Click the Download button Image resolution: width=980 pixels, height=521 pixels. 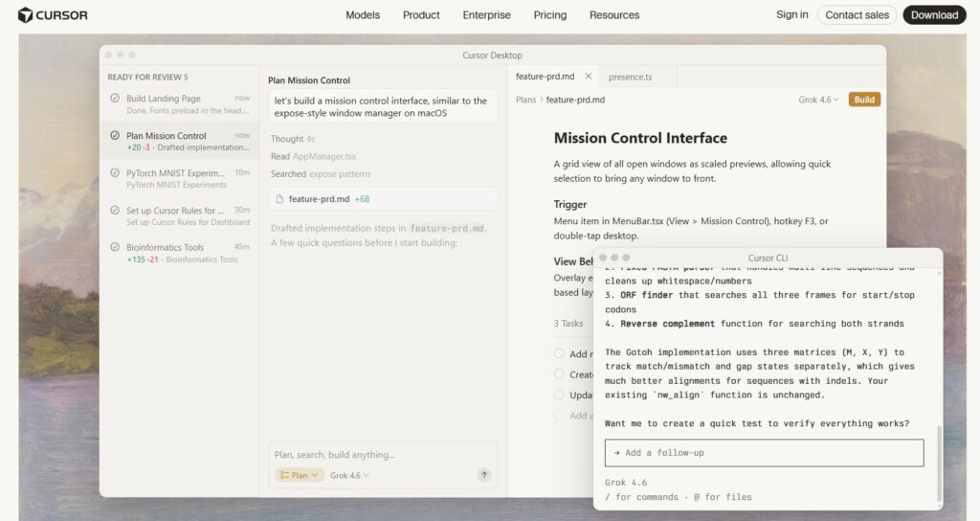(x=934, y=15)
